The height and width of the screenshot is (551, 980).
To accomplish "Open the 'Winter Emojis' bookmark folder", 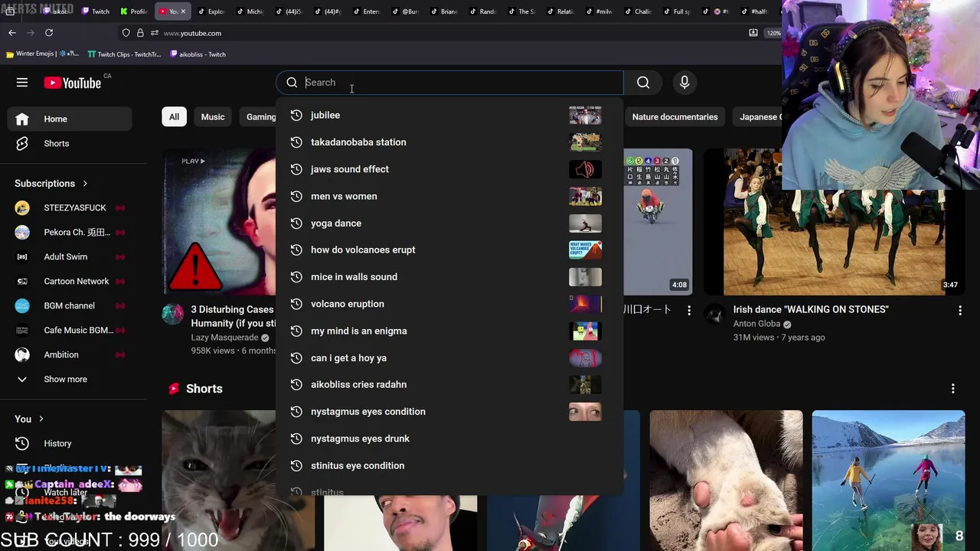I will (x=42, y=54).
